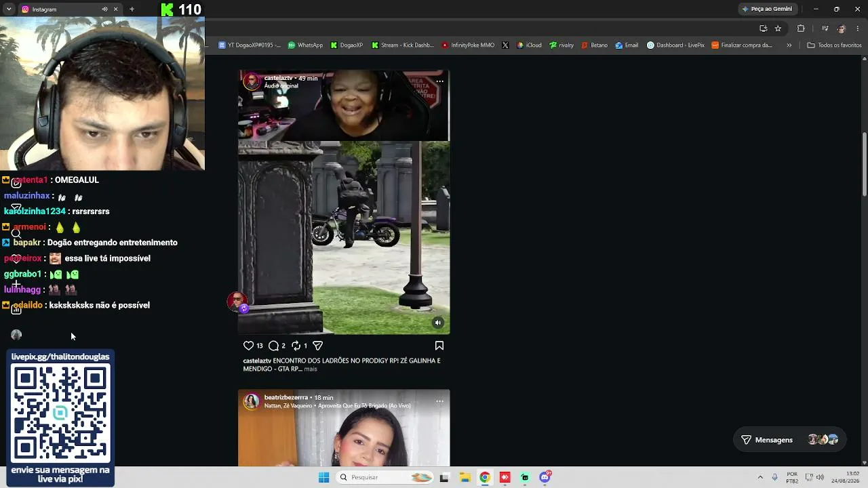
Task: Unmute the castelaztv video sound
Action: (438, 323)
